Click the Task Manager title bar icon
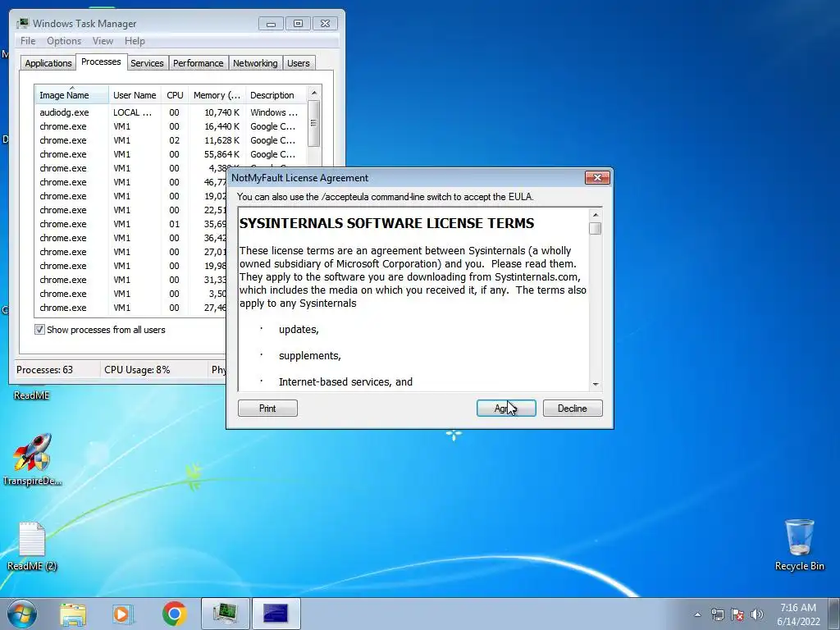Viewport: 840px width, 630px height. (22, 24)
